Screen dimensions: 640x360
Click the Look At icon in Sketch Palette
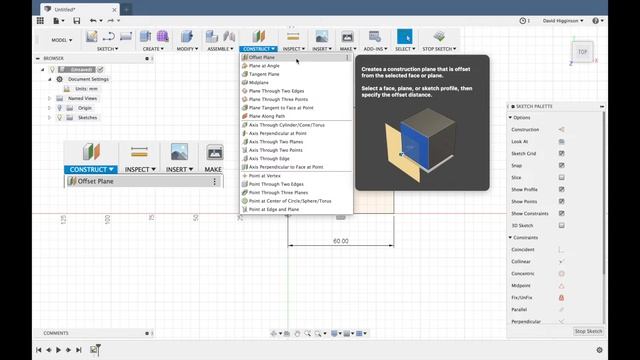tap(561, 141)
